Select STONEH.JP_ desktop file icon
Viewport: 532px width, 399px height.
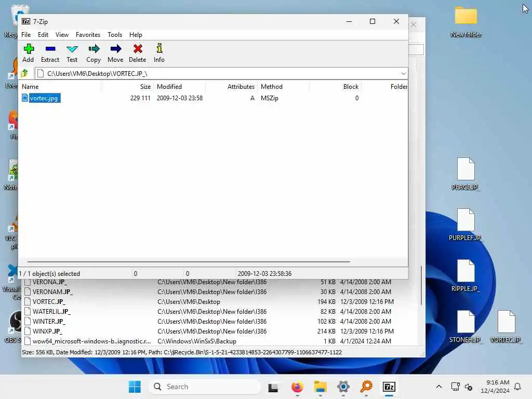click(x=465, y=327)
